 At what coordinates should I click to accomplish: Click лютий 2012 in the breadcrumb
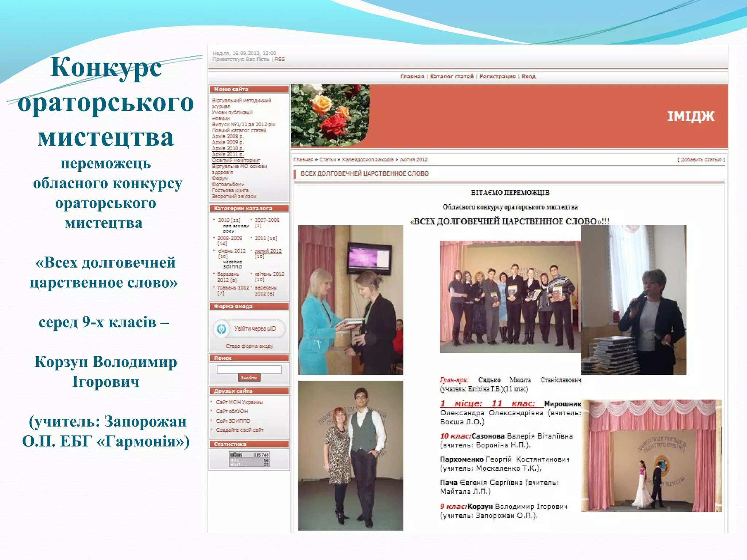click(414, 160)
